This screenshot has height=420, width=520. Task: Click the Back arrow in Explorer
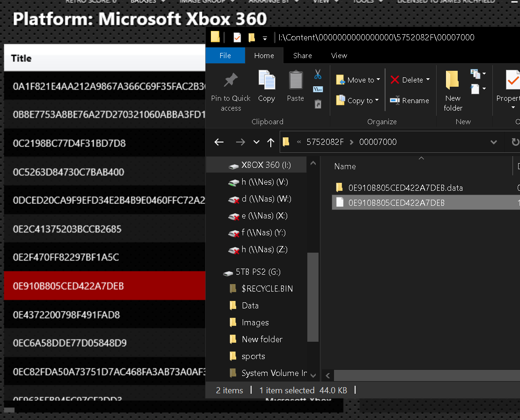click(x=219, y=142)
